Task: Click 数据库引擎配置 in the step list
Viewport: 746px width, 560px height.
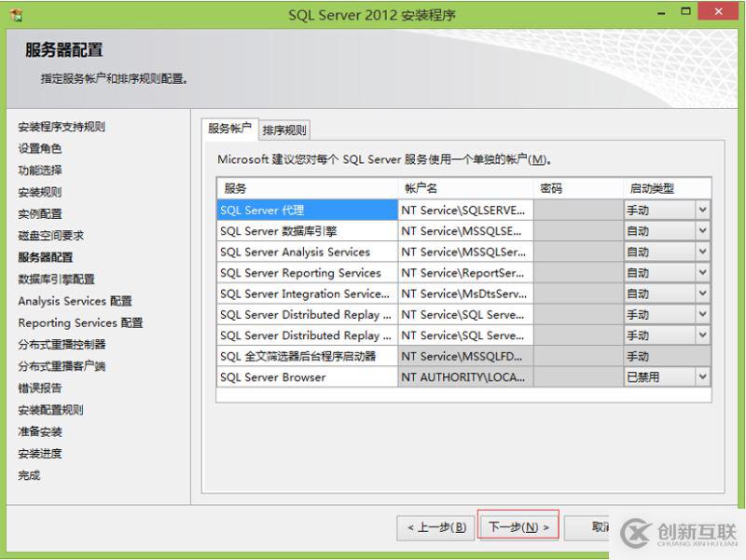Action: (56, 279)
